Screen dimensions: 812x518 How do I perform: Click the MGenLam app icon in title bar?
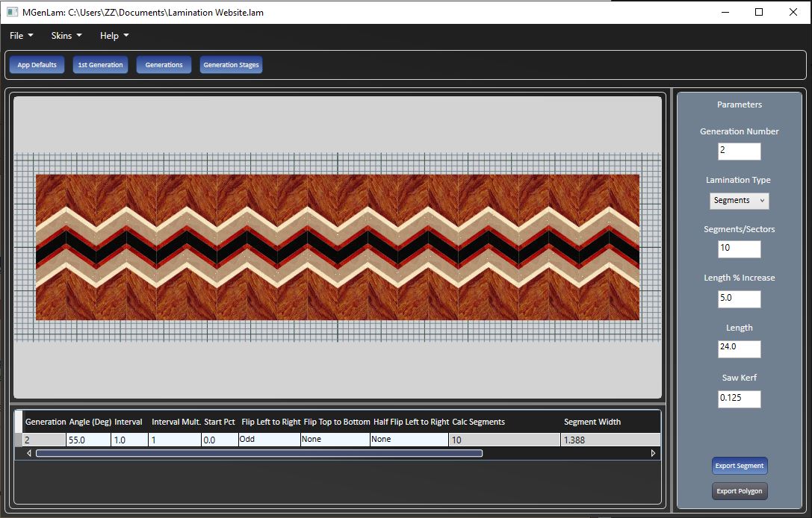12,12
